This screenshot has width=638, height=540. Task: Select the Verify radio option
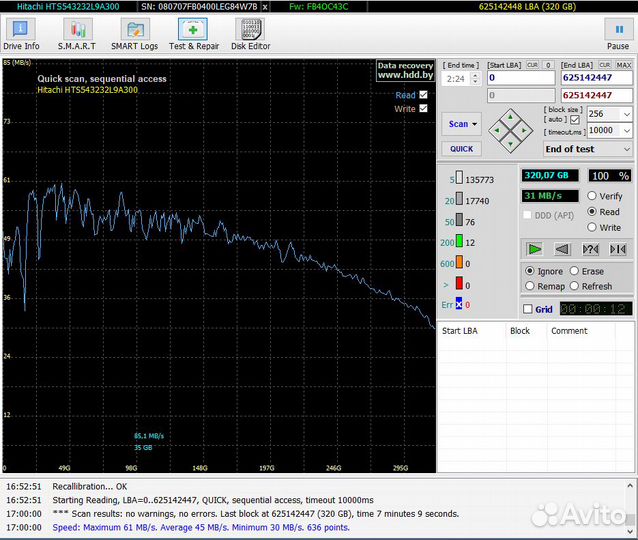pos(592,196)
